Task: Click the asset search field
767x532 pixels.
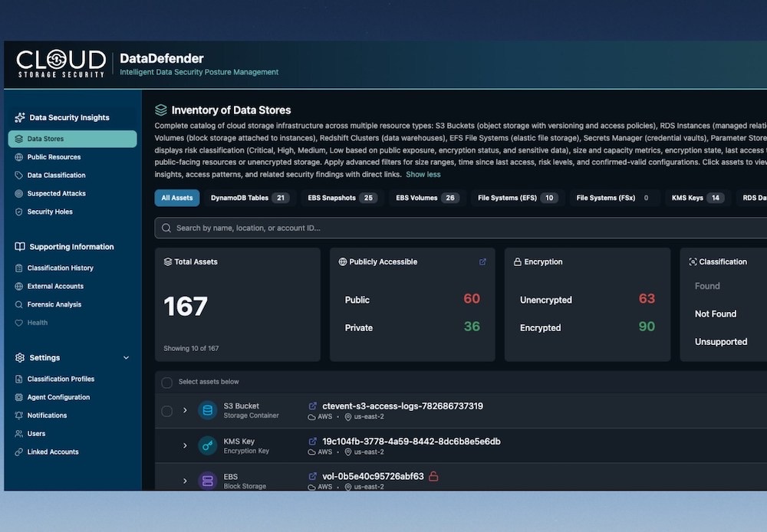Action: tap(459, 228)
